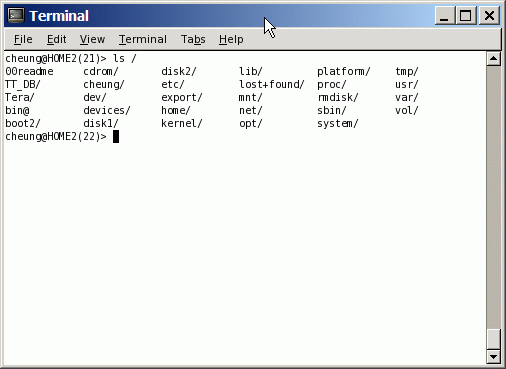Click the cheung@HOME2(22)> prompt text
This screenshot has height=369, width=506.
click(56, 136)
